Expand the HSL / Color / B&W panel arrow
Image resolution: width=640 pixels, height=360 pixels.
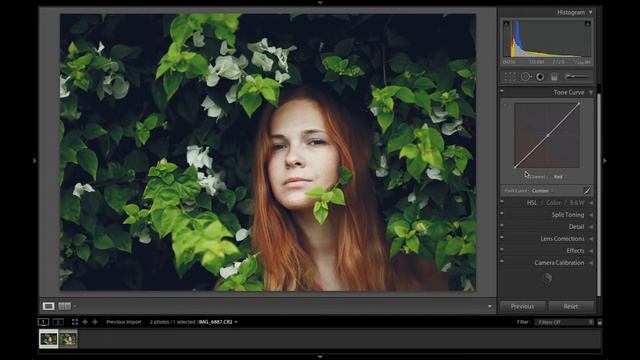[591, 203]
